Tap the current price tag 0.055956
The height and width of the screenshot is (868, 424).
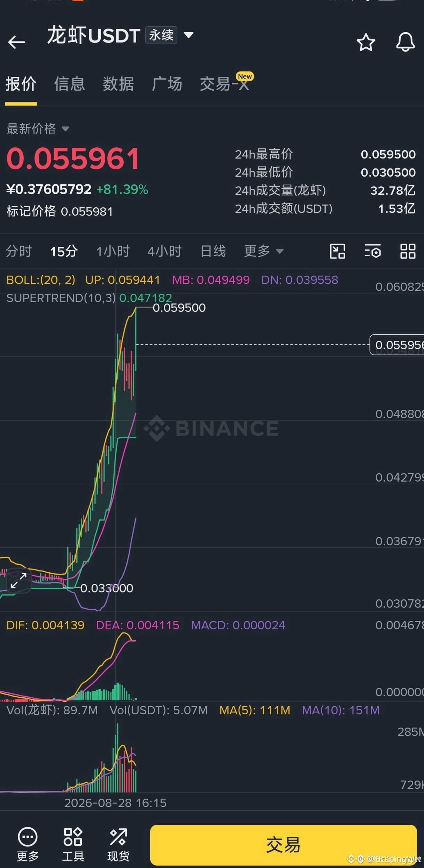tap(397, 345)
